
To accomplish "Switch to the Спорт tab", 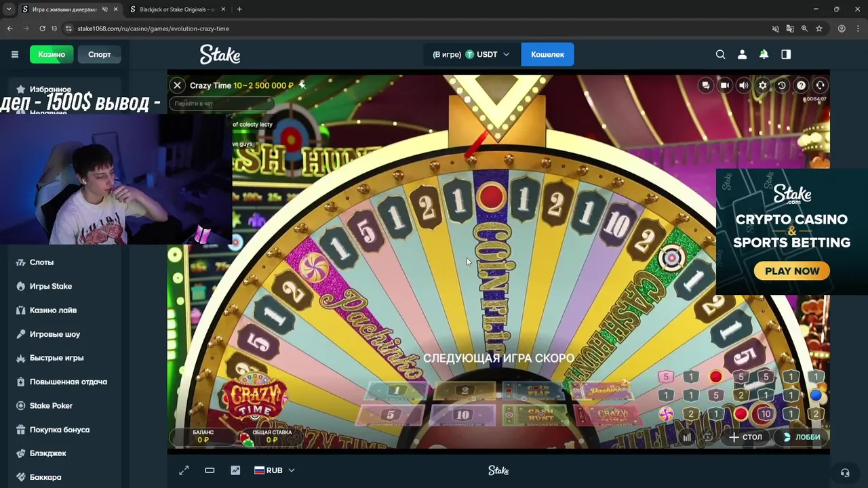I will coord(100,54).
